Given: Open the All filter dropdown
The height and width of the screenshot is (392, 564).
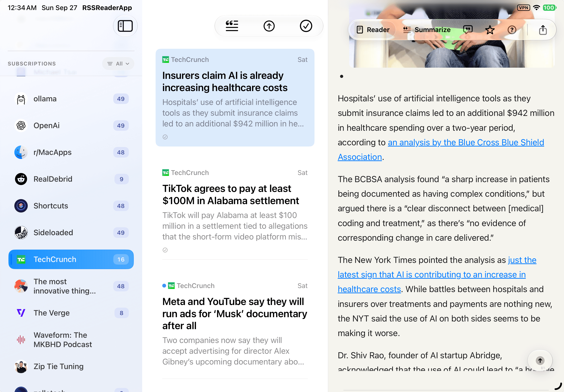Looking at the screenshot, I should point(118,64).
